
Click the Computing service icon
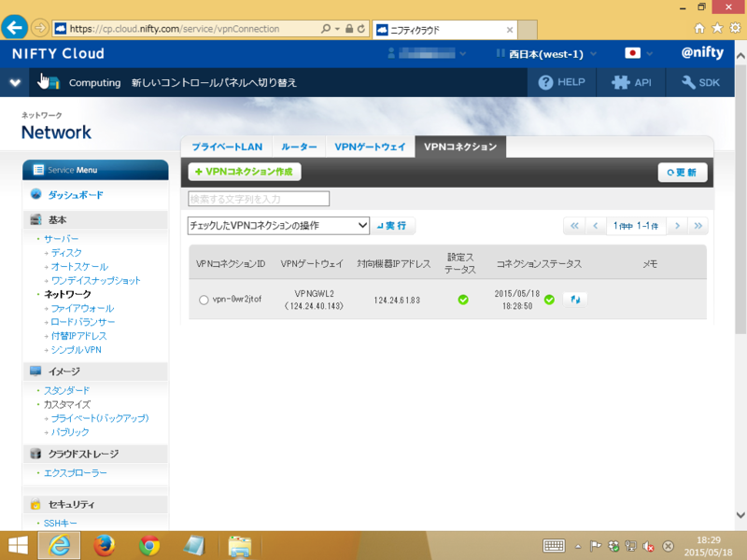[49, 82]
